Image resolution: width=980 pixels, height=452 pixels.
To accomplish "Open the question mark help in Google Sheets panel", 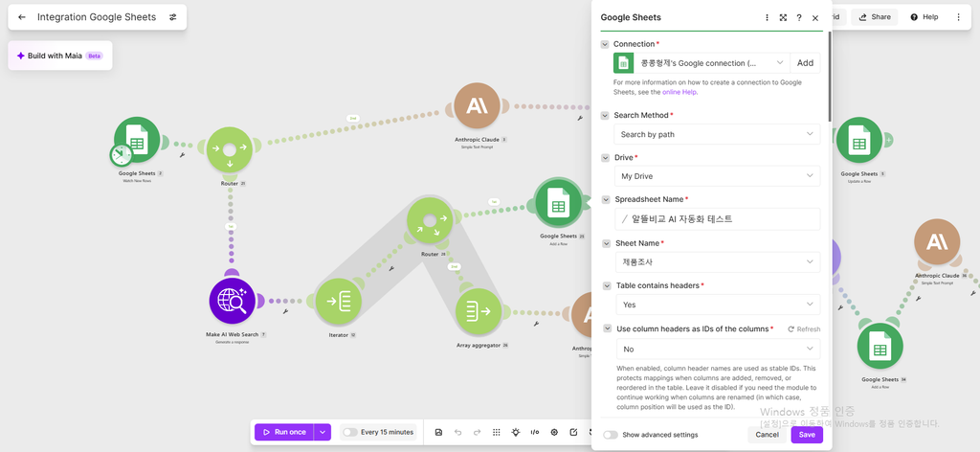I will click(799, 18).
